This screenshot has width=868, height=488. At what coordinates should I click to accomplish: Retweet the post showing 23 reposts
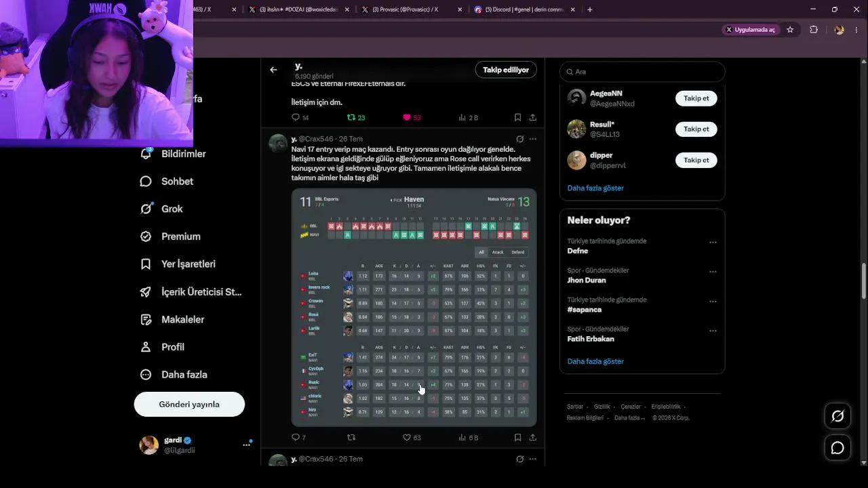351,117
